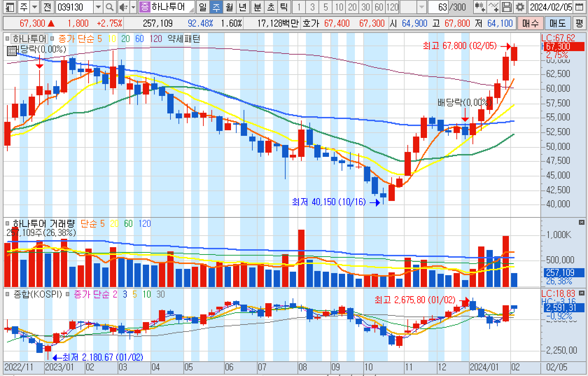The image size is (588, 376).
Task: Choose the 3 interval button
Action: click(x=313, y=7)
